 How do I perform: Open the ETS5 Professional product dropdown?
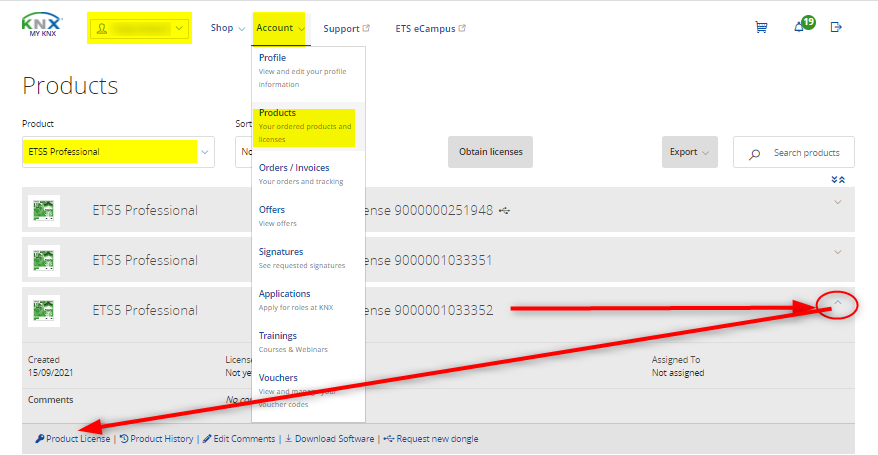tap(118, 152)
